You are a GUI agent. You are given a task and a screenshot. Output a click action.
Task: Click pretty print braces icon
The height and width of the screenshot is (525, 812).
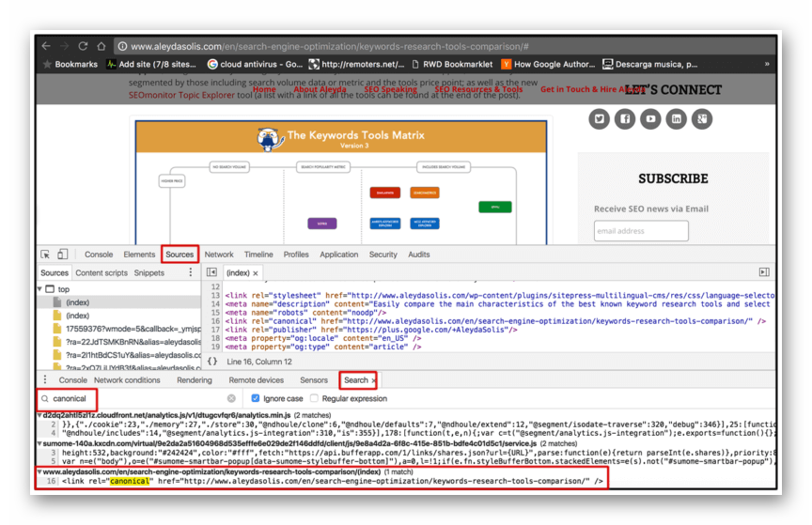(x=212, y=362)
